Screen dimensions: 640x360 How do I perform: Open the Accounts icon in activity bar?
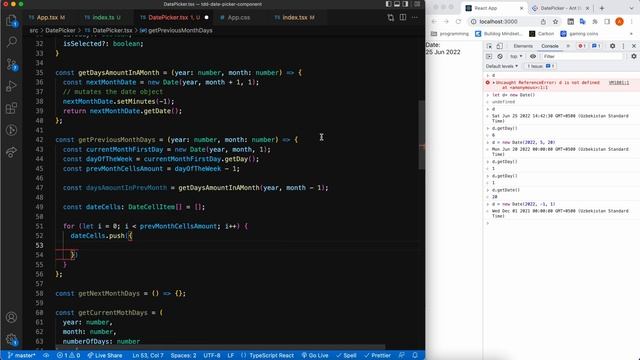click(11, 317)
